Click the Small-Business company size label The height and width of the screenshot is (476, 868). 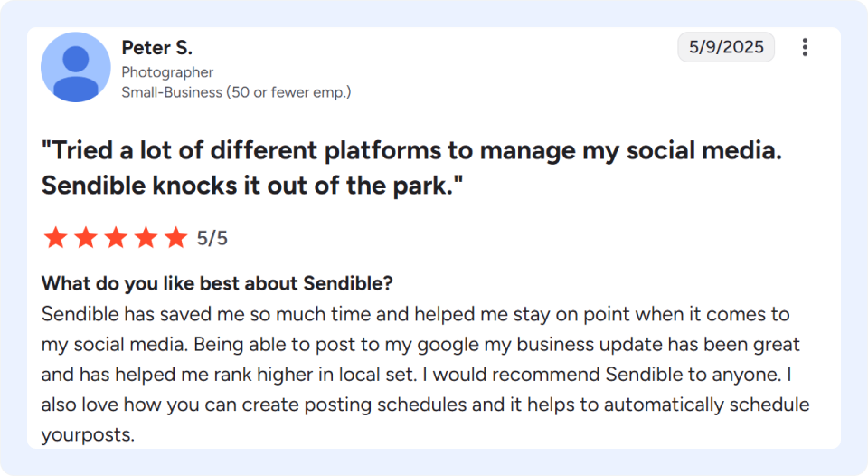click(x=236, y=92)
